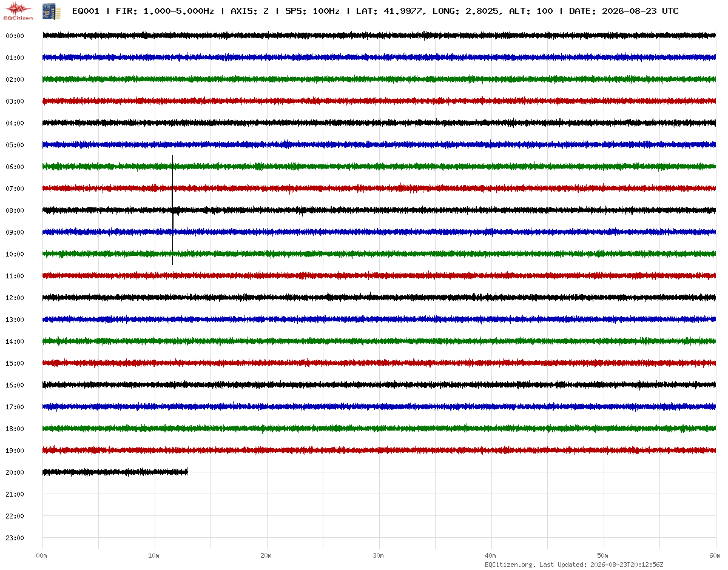The width and height of the screenshot is (728, 570).
Task: Click the 15:00 hour label
Action: pyautogui.click(x=15, y=363)
